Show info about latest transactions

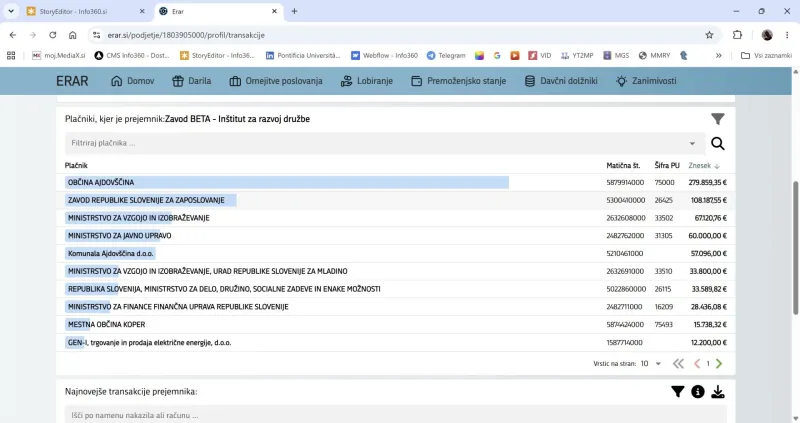coord(697,391)
